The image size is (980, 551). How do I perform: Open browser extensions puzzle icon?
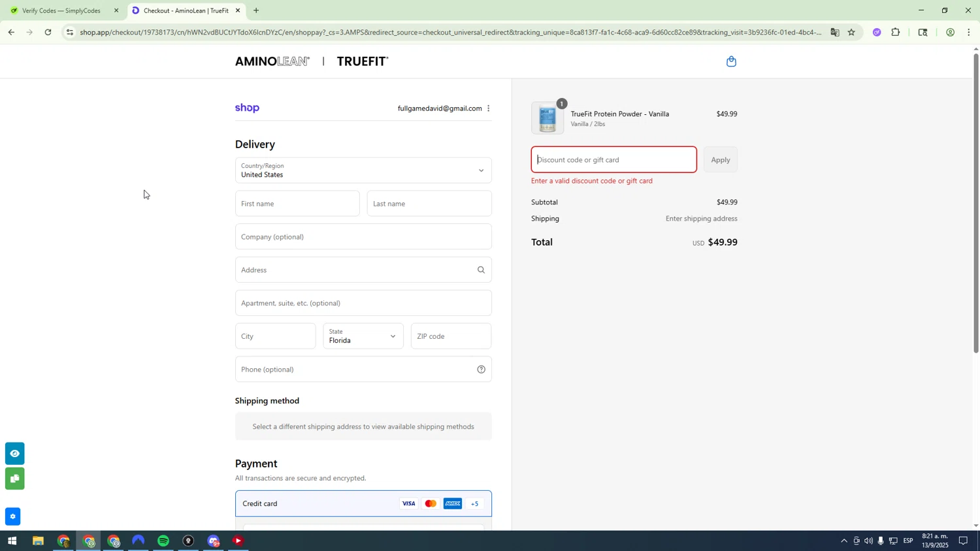coord(896,32)
